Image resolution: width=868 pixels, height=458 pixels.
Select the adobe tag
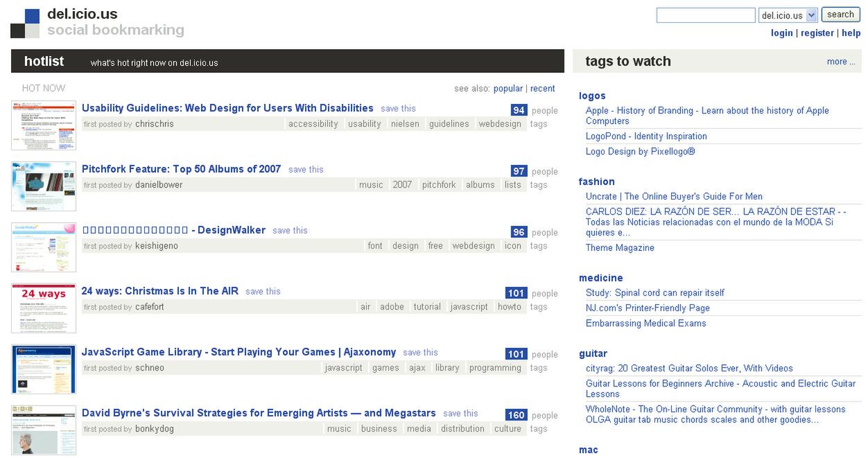pos(392,307)
